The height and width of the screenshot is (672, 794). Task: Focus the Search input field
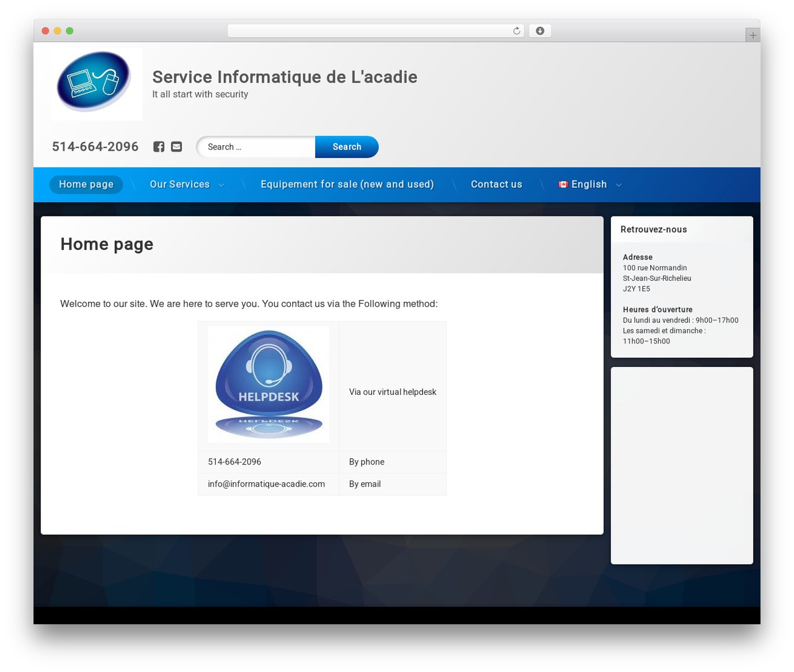pos(256,147)
